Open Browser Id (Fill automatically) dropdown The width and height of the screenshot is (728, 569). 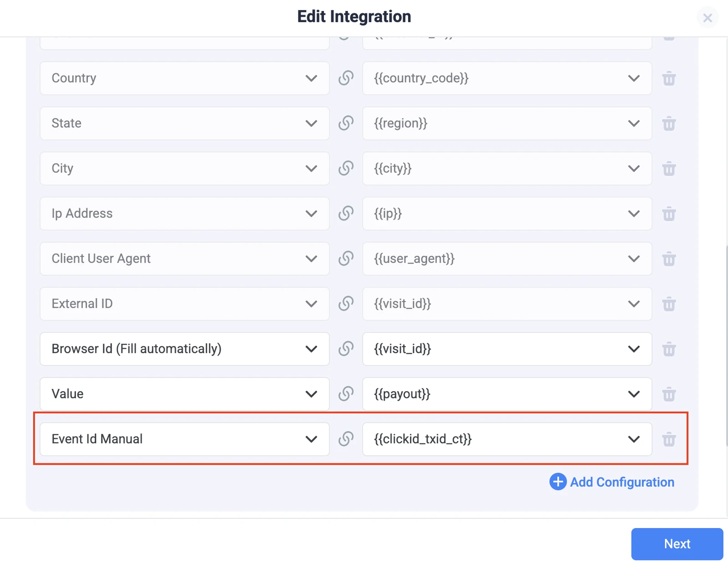[x=184, y=349]
